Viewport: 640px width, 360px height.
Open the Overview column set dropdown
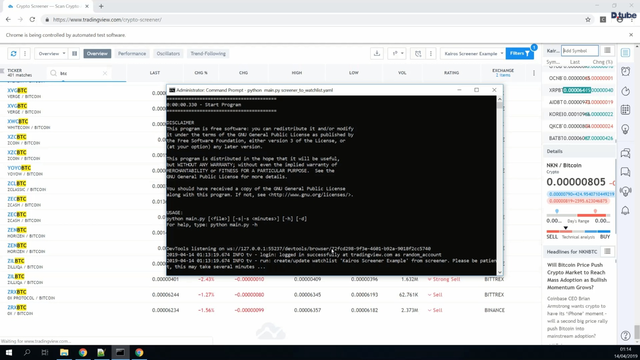51,53
